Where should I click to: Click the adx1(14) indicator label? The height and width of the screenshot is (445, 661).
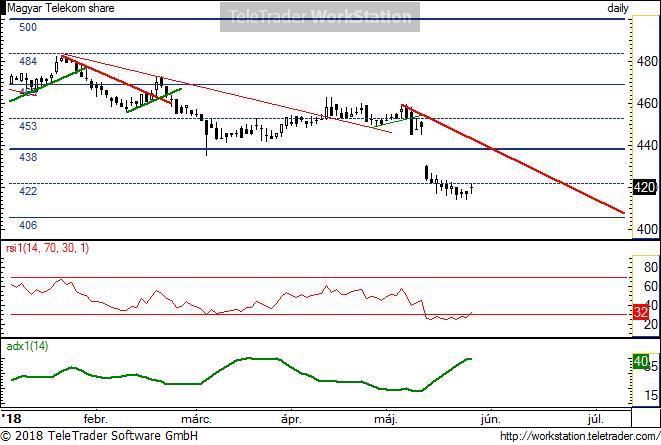[27, 346]
